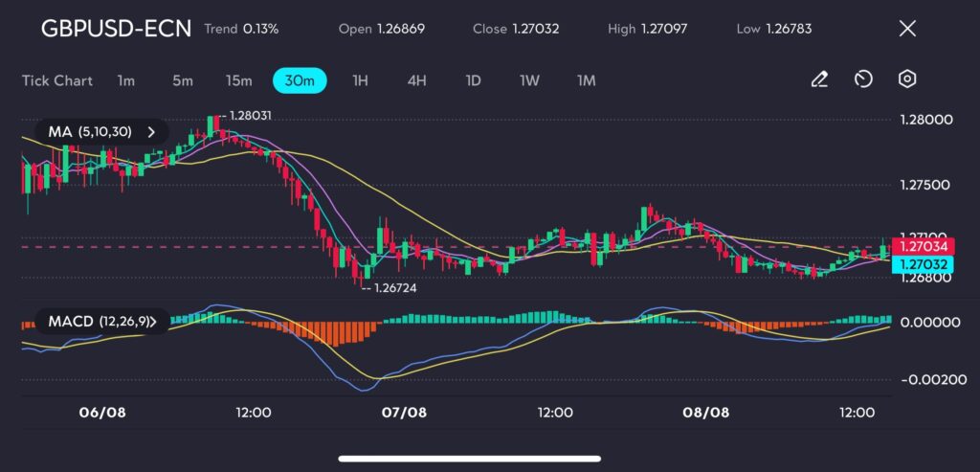Close the GBPUSD-ECN chart
Screen dimensions: 980x472
(x=907, y=29)
